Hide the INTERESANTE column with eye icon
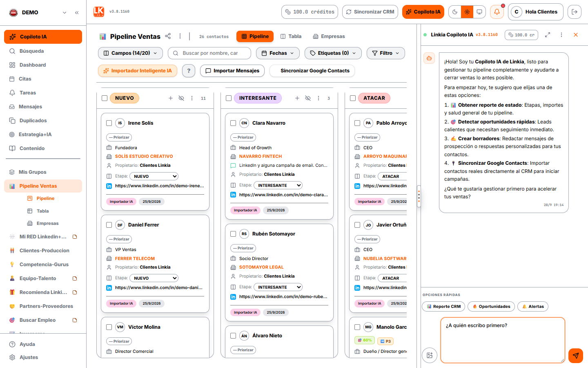The height and width of the screenshot is (368, 588). [308, 98]
